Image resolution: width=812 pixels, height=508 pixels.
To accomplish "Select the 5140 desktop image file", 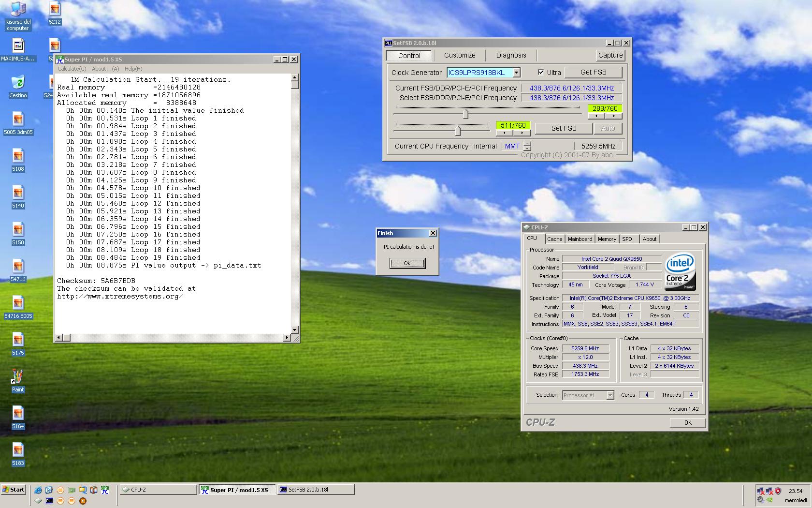I will tap(18, 197).
